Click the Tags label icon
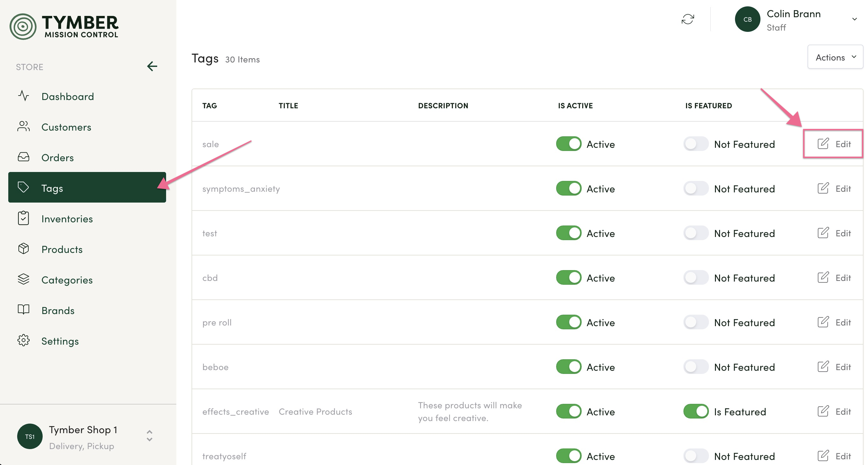 pos(24,188)
